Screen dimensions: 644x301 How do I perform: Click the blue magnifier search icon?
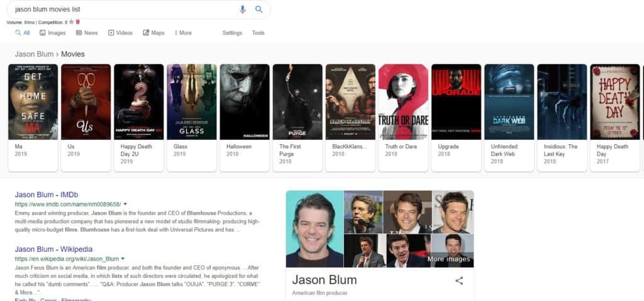click(x=259, y=9)
